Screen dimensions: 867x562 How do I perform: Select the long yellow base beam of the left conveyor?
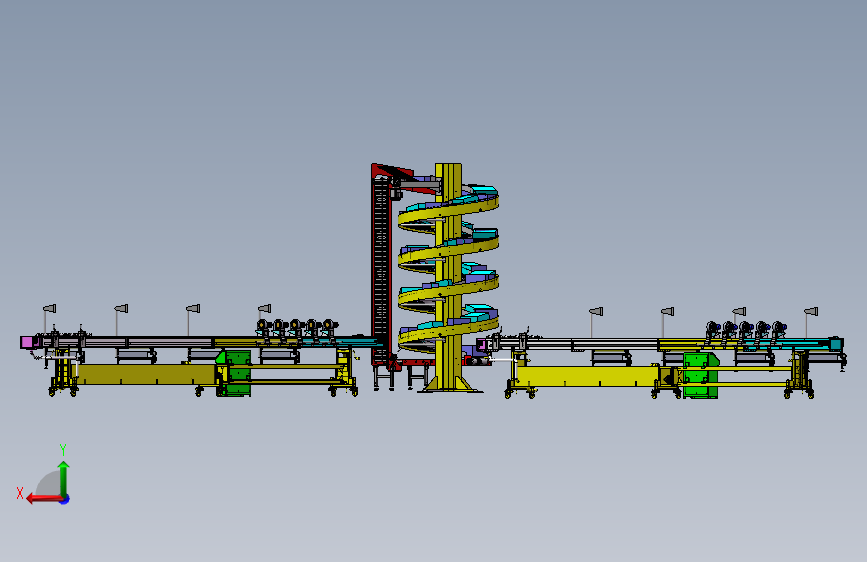145,374
